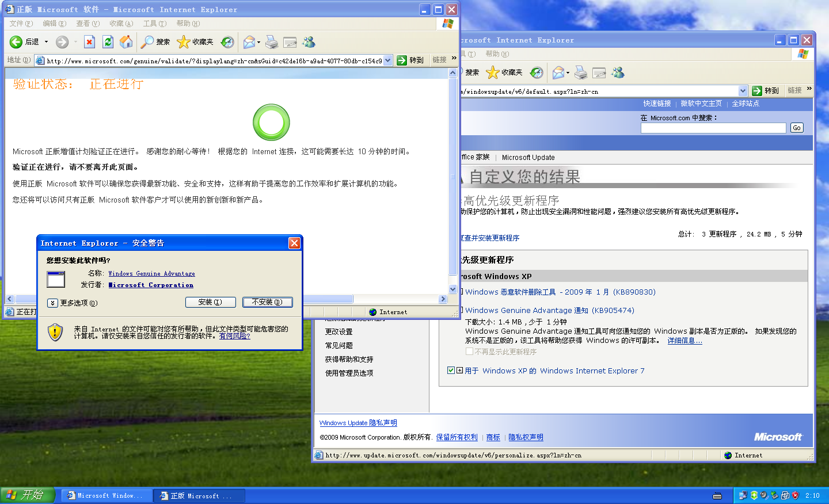Open 收藏夹 favorites in front window toolbar
Screen dimensions: 829x504
pos(195,42)
